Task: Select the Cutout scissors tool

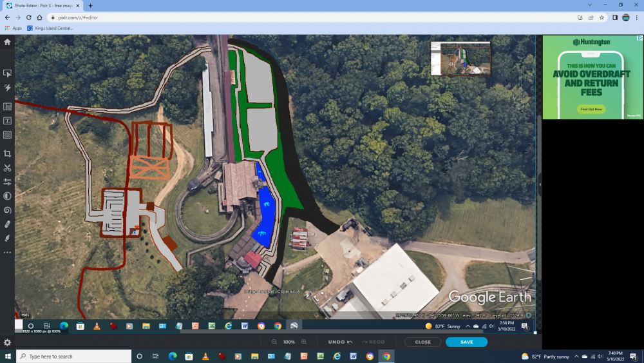Action: [7, 168]
